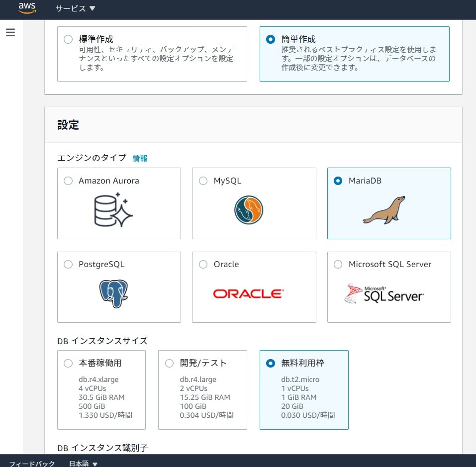The width and height of the screenshot is (476, 467).
Task: Click the MySQL dolphin logo
Action: tap(249, 210)
